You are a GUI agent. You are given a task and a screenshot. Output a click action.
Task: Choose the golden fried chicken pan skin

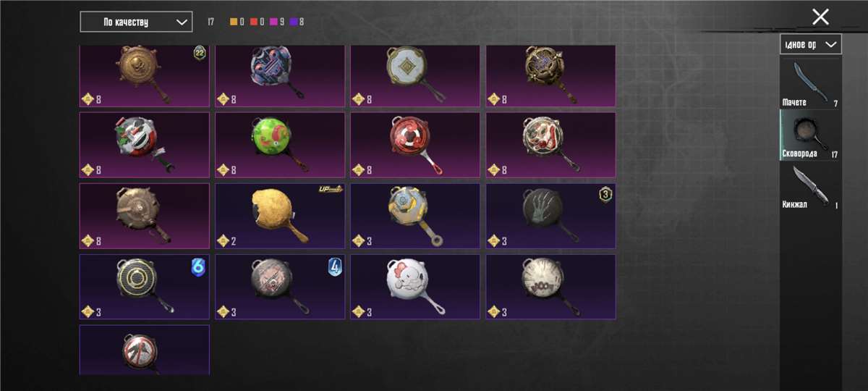[281, 216]
